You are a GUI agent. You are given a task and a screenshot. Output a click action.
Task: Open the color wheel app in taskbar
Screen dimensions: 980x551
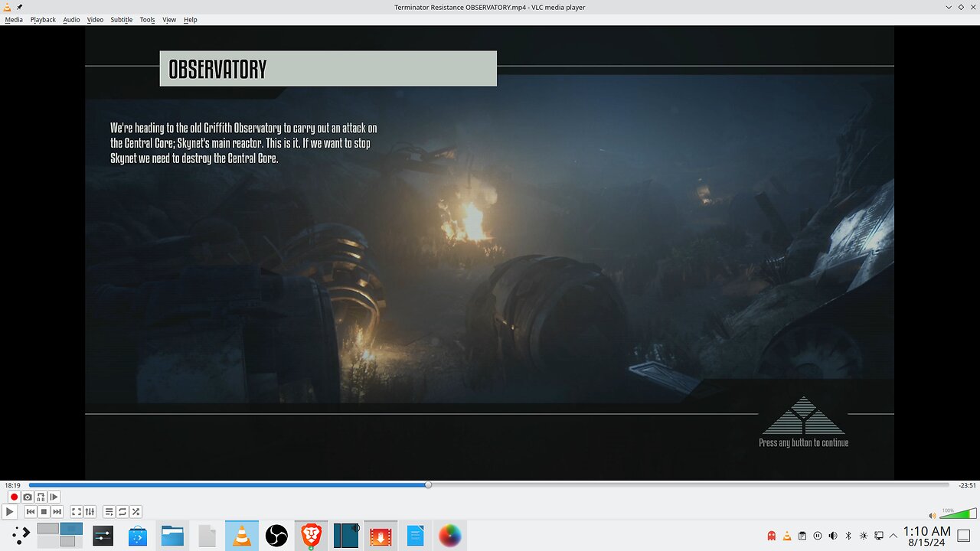click(x=450, y=535)
